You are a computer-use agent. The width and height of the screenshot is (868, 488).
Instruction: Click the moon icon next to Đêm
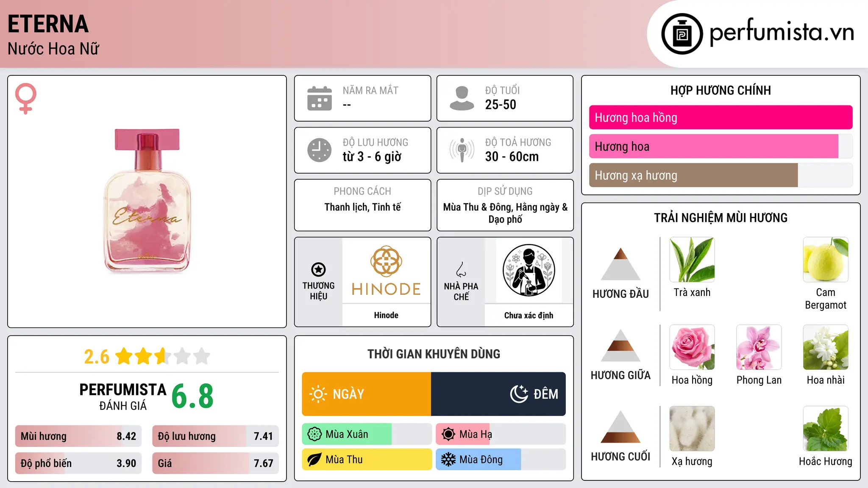pos(519,394)
